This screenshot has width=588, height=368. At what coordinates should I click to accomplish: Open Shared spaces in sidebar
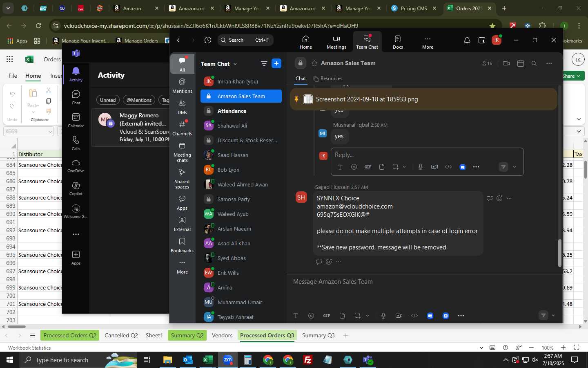[x=182, y=178]
